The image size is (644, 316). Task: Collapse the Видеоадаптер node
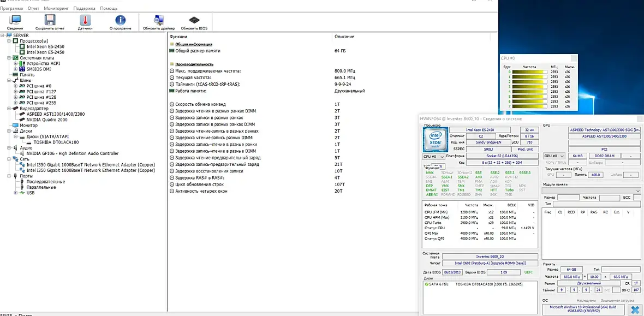pos(9,109)
